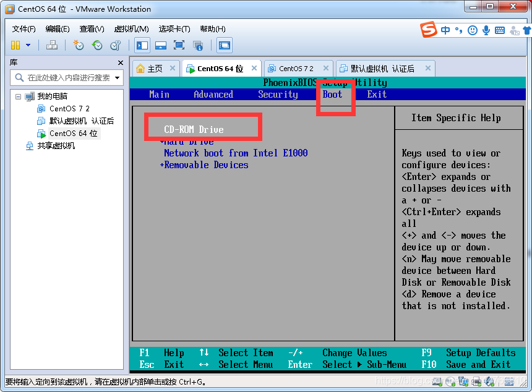Open the 选项卡(T) menu
532x392 pixels.
click(174, 29)
